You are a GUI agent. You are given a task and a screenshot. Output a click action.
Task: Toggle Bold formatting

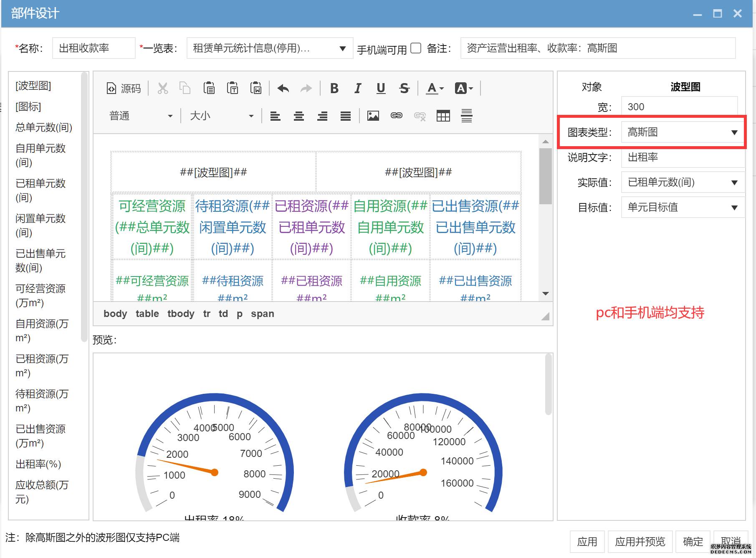tap(334, 89)
